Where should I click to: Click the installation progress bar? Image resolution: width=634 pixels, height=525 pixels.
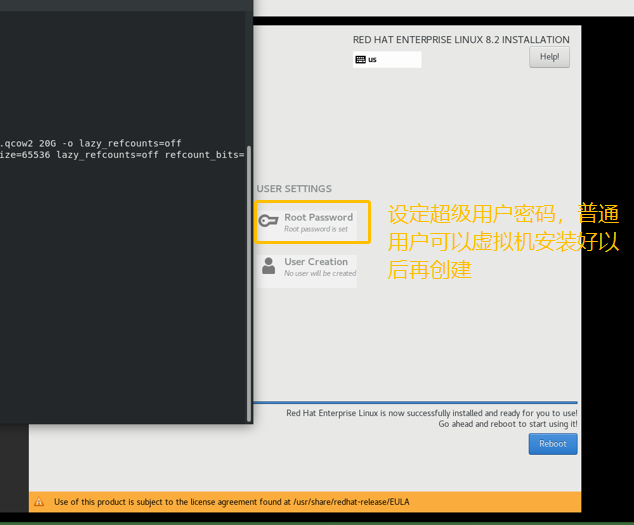[x=415, y=403]
